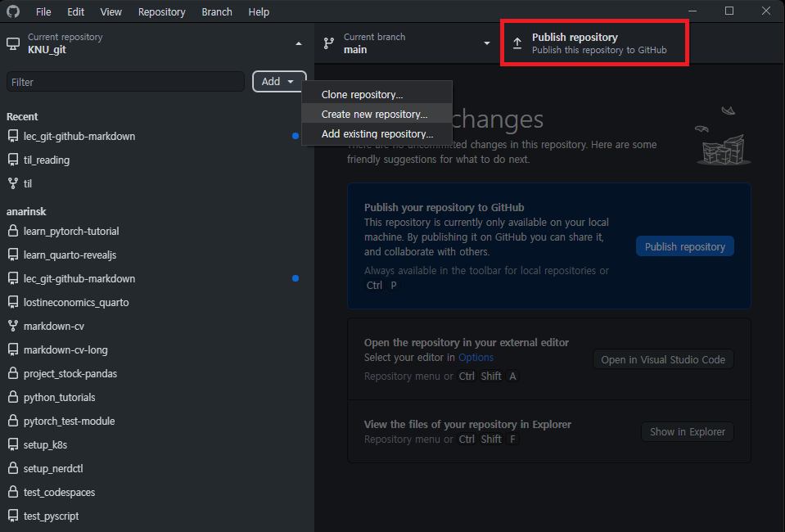785x532 pixels.
Task: Choose Add existing repository... menu entry
Action: 377,134
